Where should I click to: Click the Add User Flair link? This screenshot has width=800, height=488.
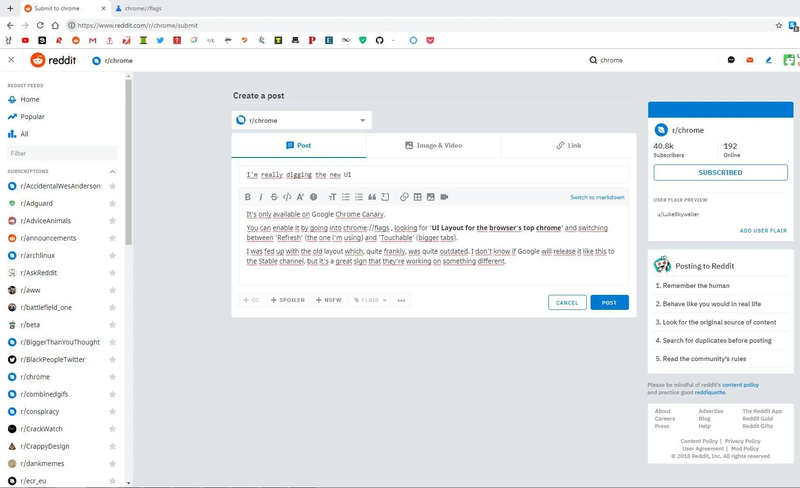(763, 231)
